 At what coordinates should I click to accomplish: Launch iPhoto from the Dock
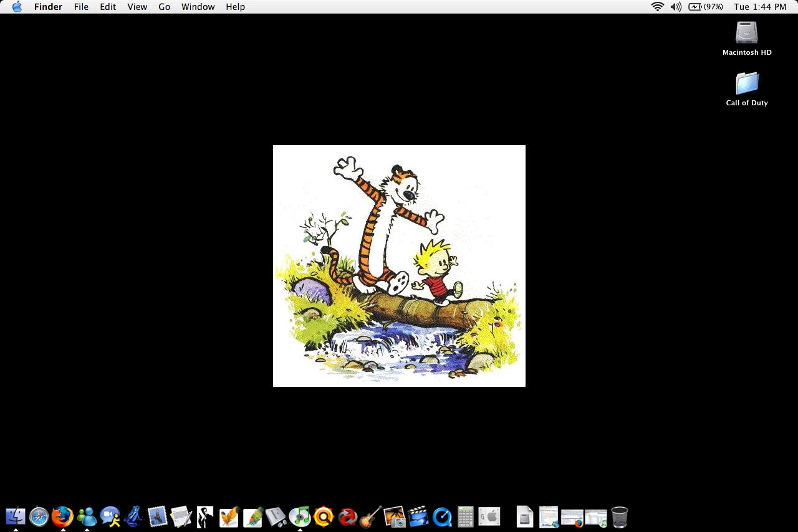pyautogui.click(x=395, y=516)
